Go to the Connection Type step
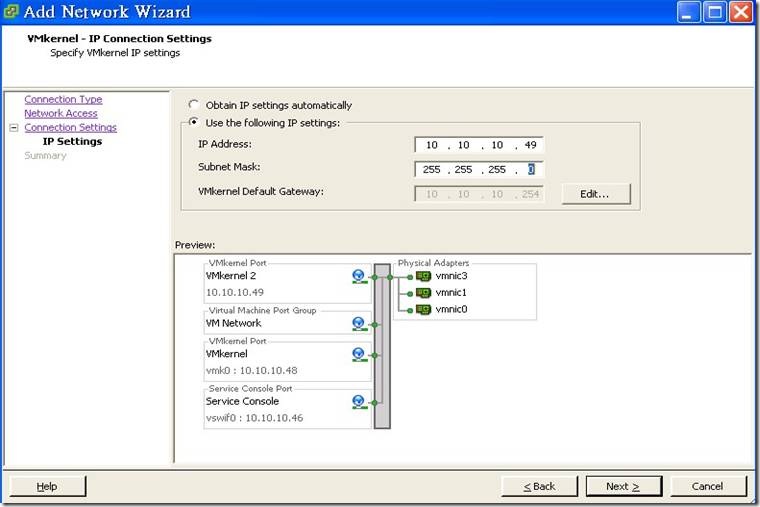This screenshot has height=507, width=760. point(63,99)
